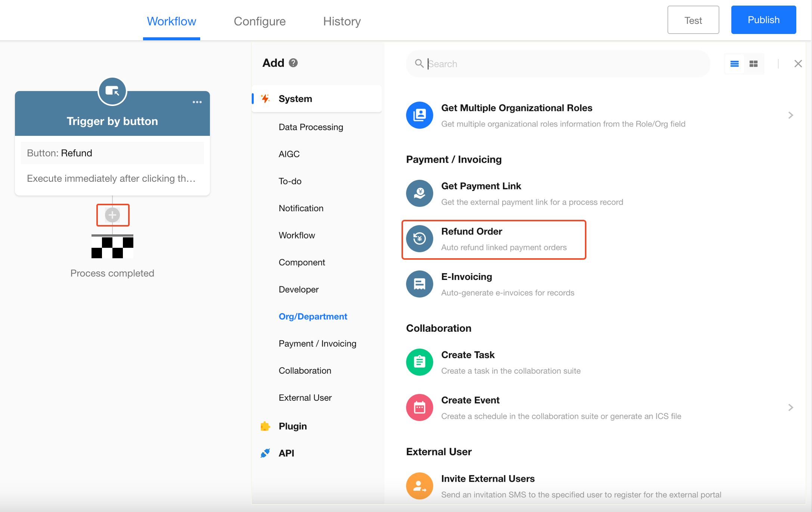This screenshot has height=512, width=812.
Task: Click the Refund Order action icon
Action: coord(419,239)
